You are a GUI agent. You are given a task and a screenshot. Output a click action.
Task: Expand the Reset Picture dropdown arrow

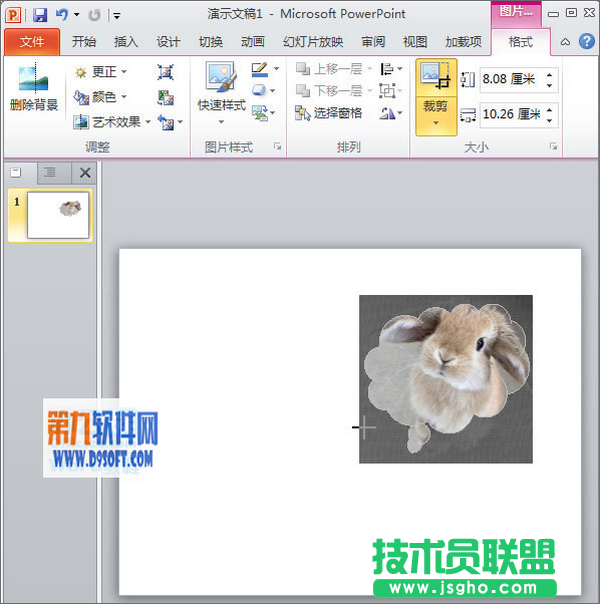coord(180,122)
